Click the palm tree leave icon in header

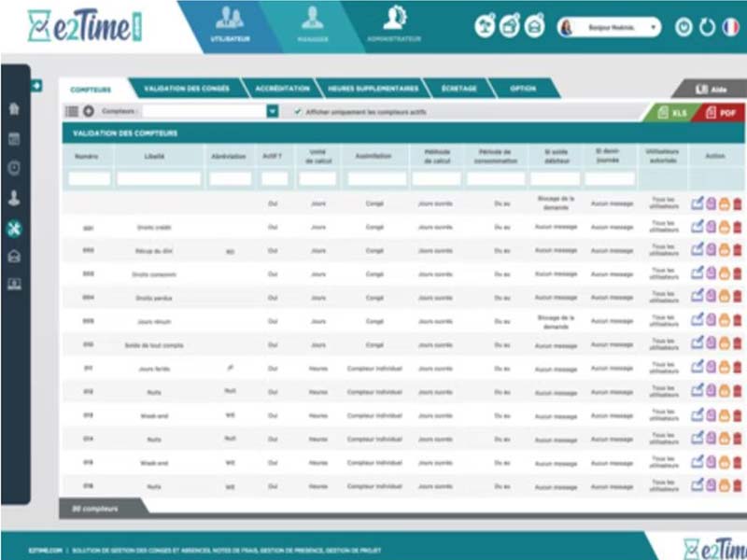pyautogui.click(x=485, y=26)
